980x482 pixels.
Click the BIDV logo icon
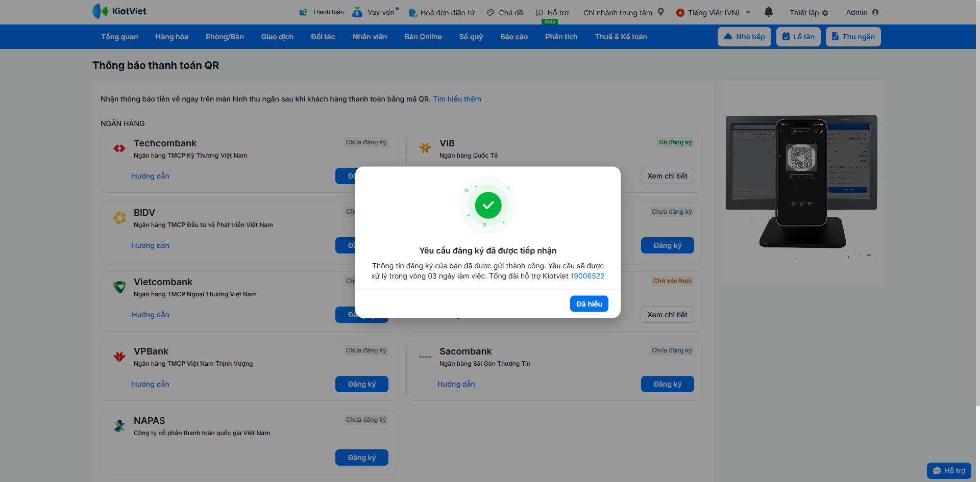(119, 218)
